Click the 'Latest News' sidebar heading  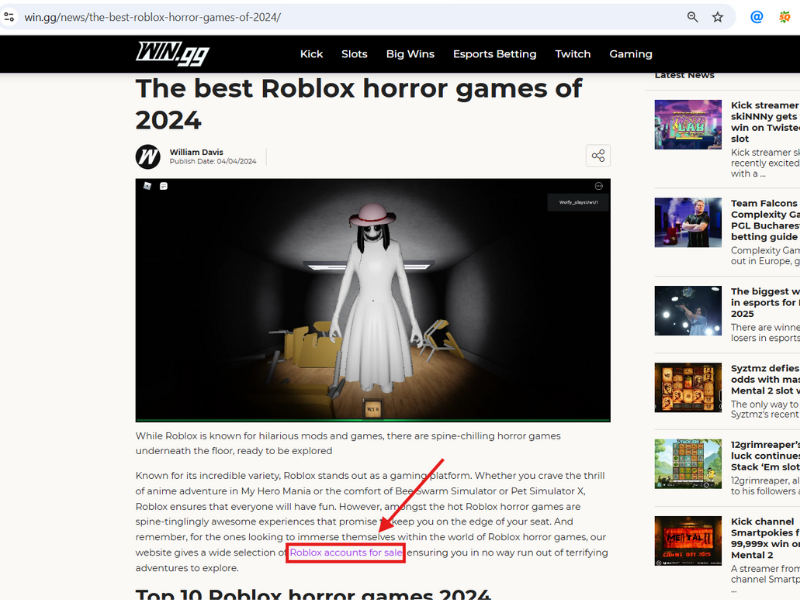[x=685, y=75]
